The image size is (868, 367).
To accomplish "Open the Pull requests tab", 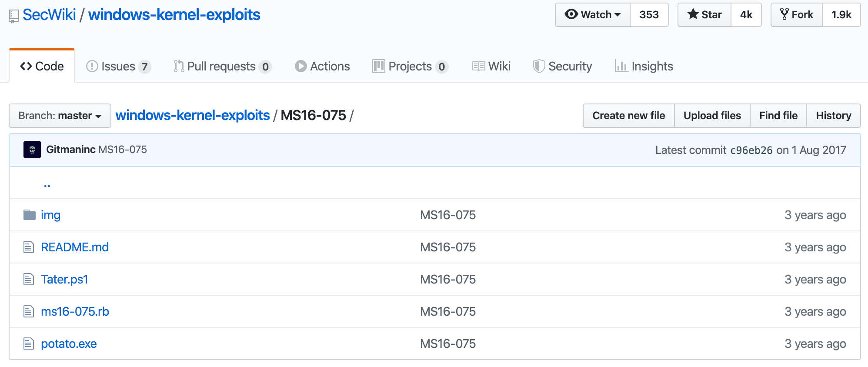I will pos(222,66).
